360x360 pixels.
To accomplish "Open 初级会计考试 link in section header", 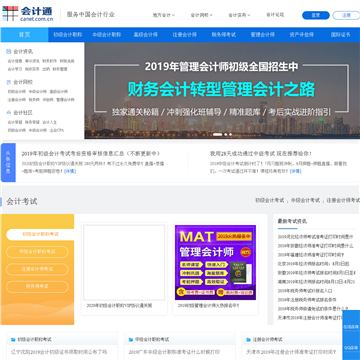I will click(270, 200).
